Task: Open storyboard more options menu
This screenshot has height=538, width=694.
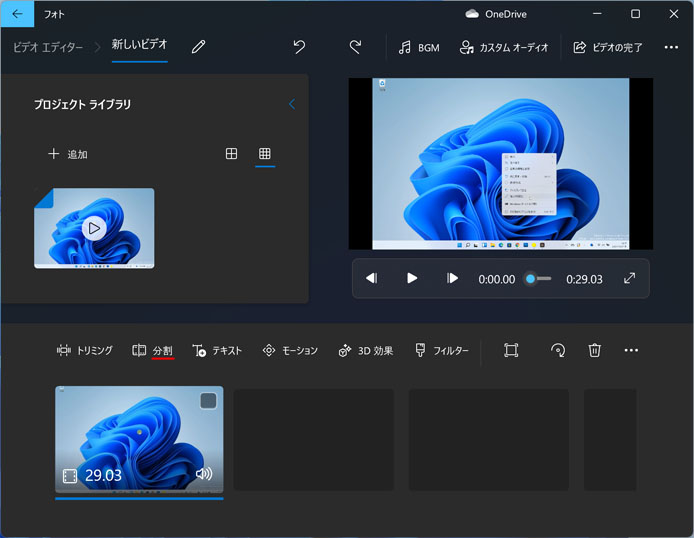Action: (631, 350)
